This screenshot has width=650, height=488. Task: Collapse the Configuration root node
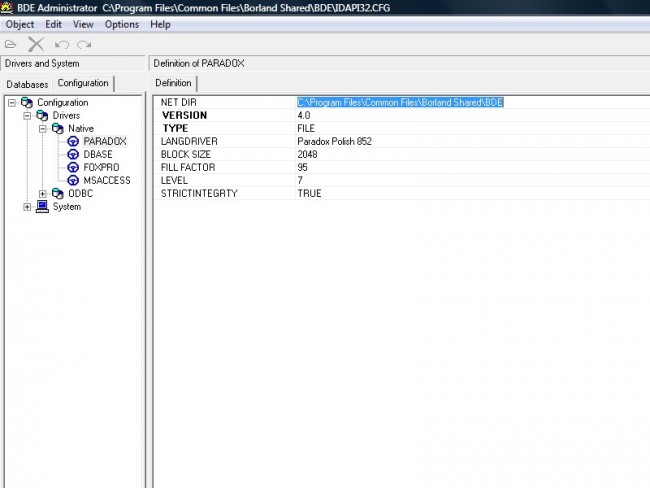tap(12, 102)
